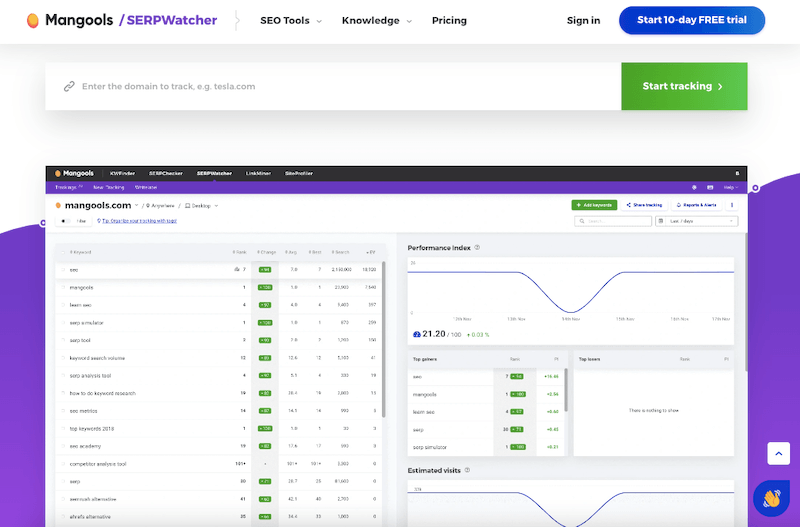Click the Add keywords button

click(x=594, y=205)
